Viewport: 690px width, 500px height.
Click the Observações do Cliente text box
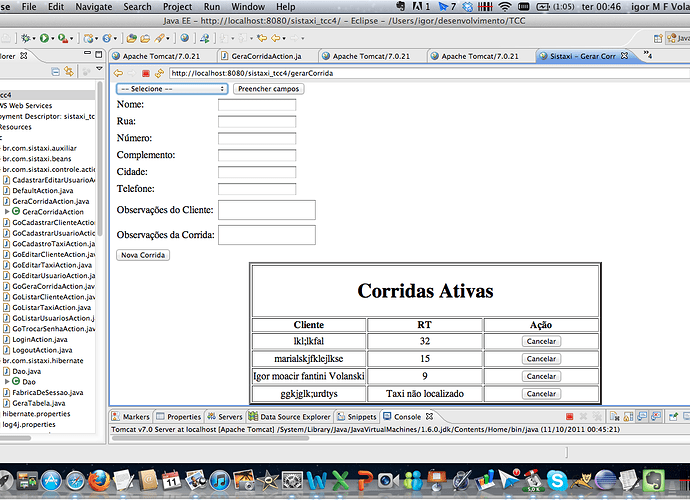pos(267,210)
